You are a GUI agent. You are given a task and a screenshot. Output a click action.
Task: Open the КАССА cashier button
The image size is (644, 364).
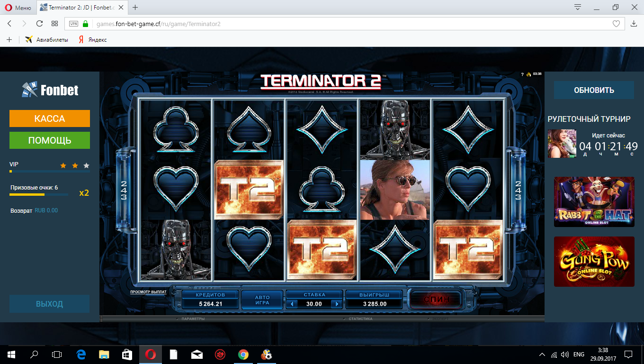(x=50, y=118)
